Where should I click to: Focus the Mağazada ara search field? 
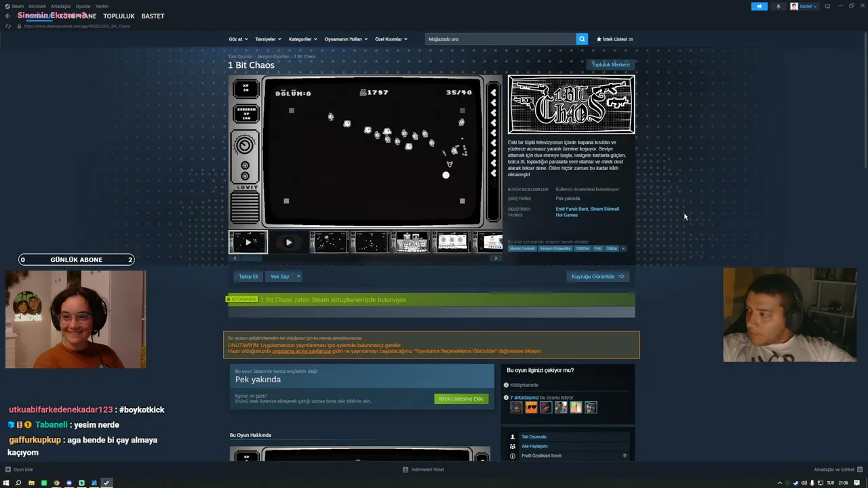(x=500, y=39)
